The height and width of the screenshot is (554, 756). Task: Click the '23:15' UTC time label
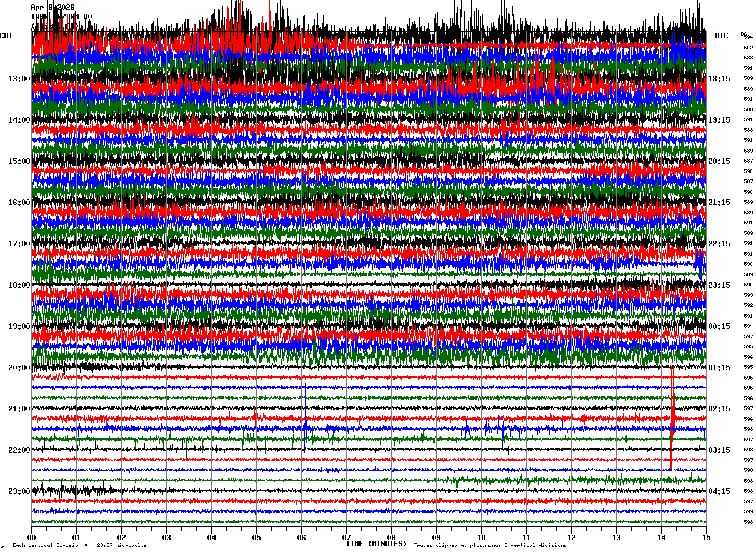719,285
